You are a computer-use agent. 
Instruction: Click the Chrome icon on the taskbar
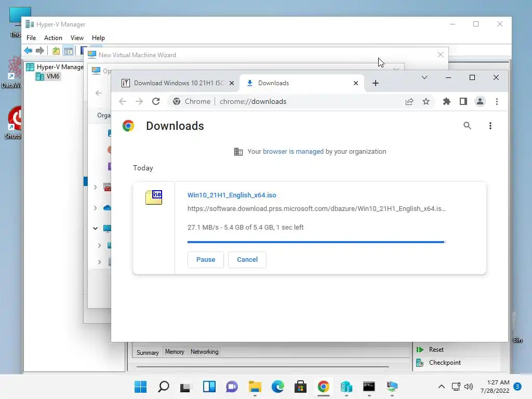pyautogui.click(x=323, y=387)
